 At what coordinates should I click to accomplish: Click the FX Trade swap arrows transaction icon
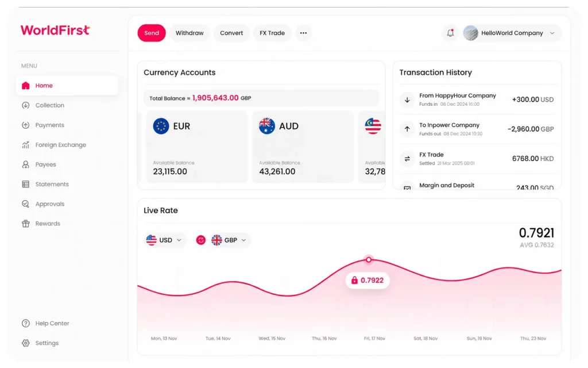point(407,159)
